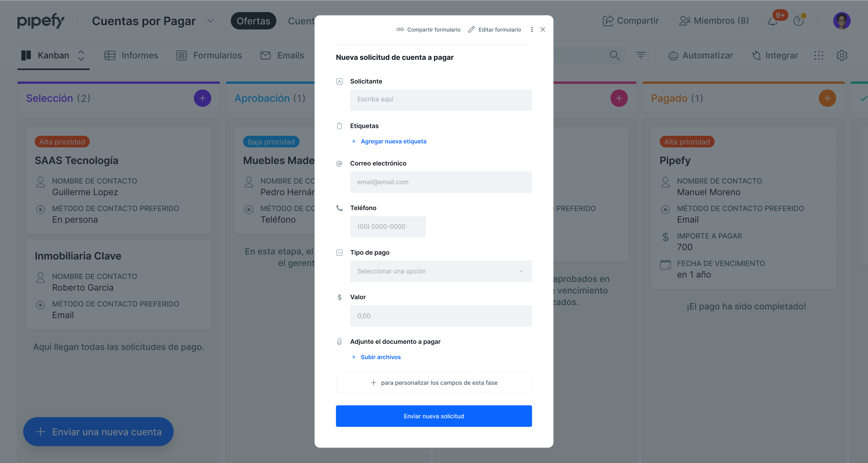Open the form's three-dot options menu

point(532,30)
